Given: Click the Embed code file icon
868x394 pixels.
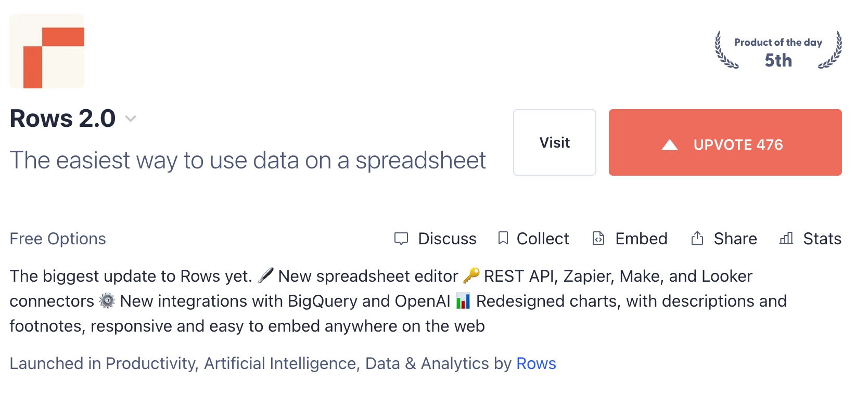Looking at the screenshot, I should 598,238.
